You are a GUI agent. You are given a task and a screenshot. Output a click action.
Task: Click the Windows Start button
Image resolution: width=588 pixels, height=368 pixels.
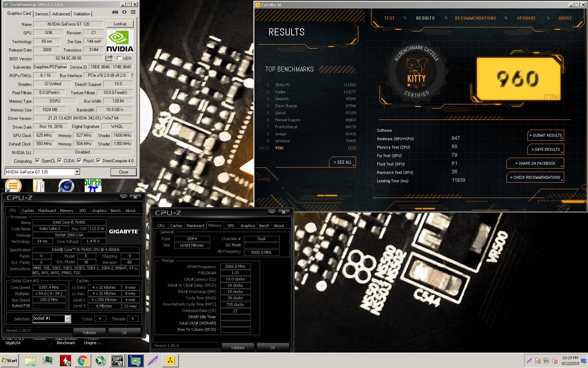tap(10, 361)
